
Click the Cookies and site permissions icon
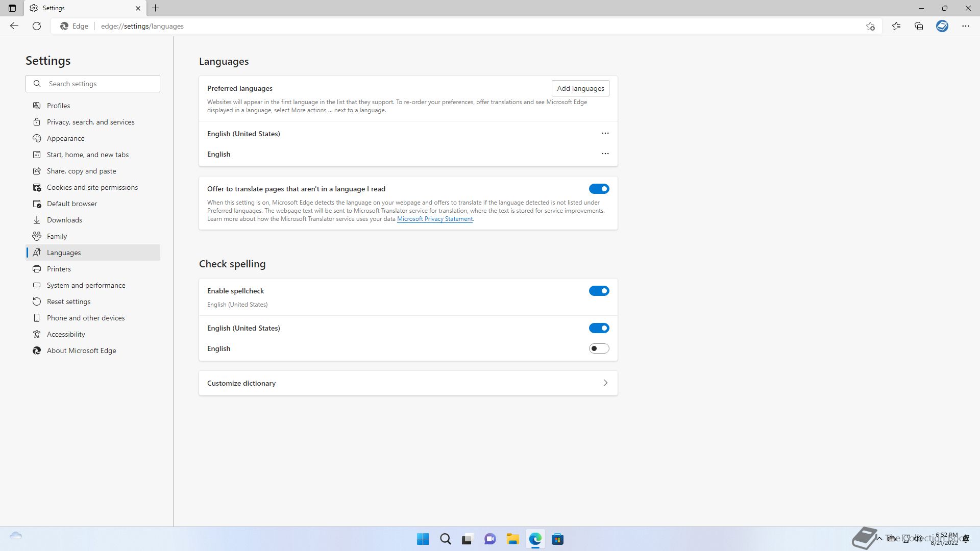[x=37, y=187]
